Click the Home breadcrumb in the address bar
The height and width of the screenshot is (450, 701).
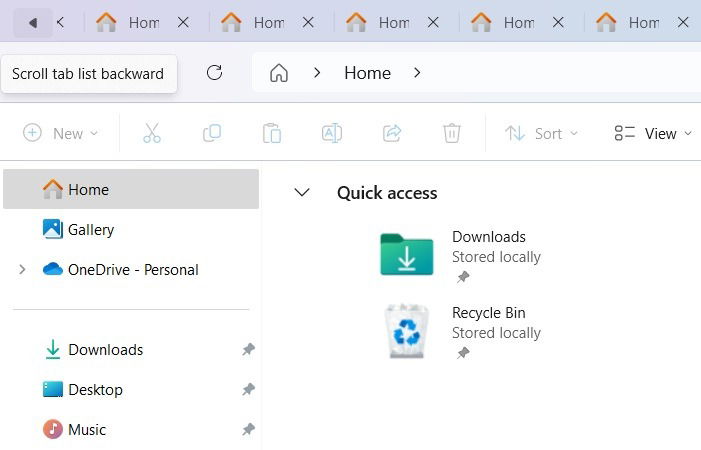tap(367, 72)
